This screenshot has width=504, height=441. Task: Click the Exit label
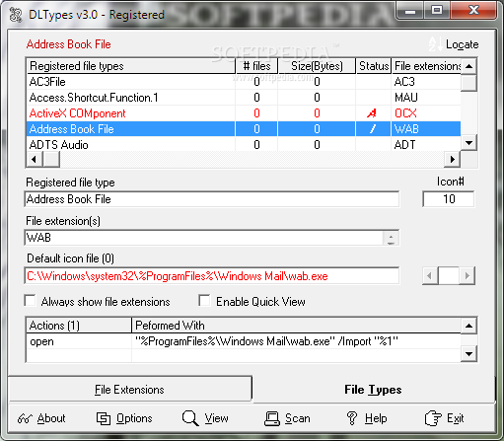[x=455, y=418]
